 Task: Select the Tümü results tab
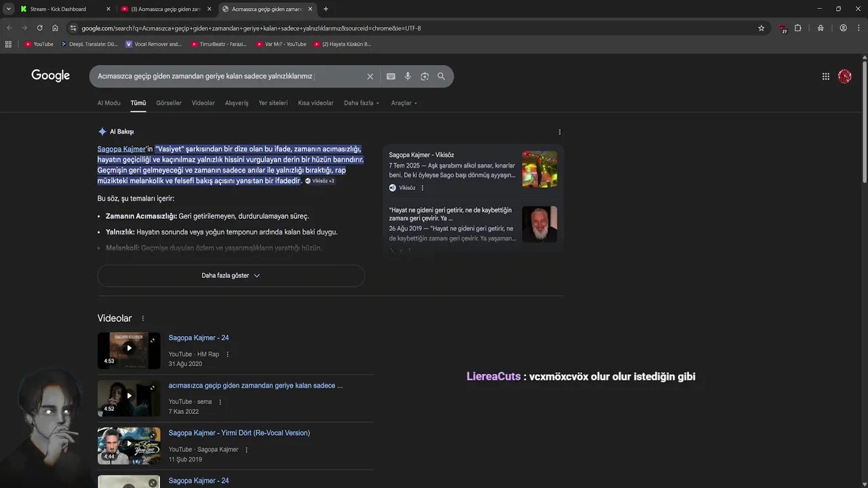coord(138,103)
